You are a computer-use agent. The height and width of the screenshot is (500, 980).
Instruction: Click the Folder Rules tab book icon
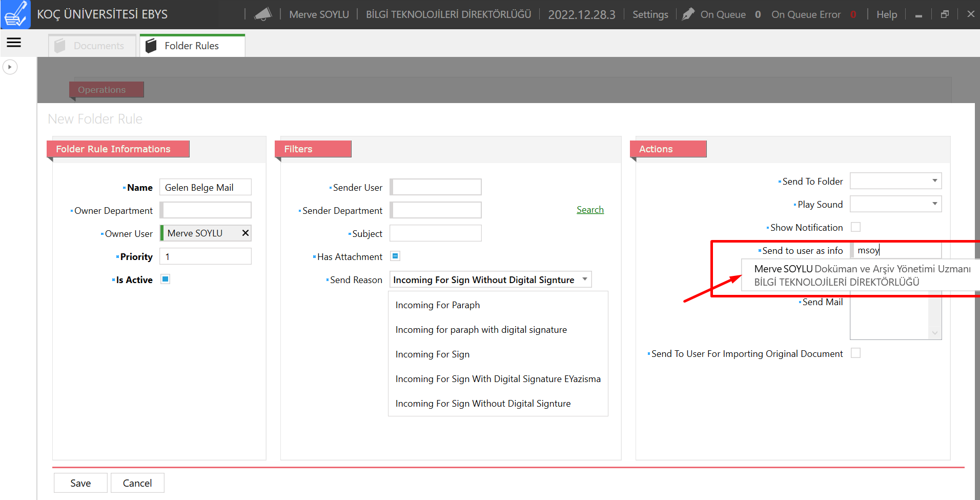pos(151,46)
